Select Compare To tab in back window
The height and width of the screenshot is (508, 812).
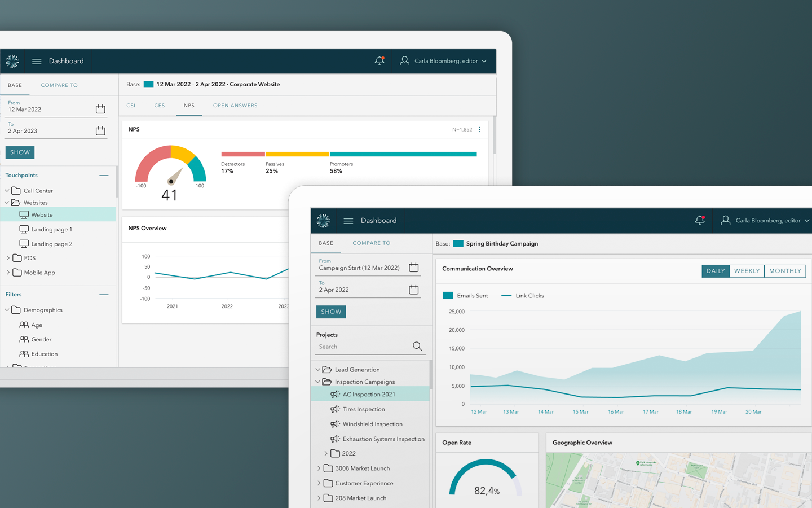pos(59,85)
